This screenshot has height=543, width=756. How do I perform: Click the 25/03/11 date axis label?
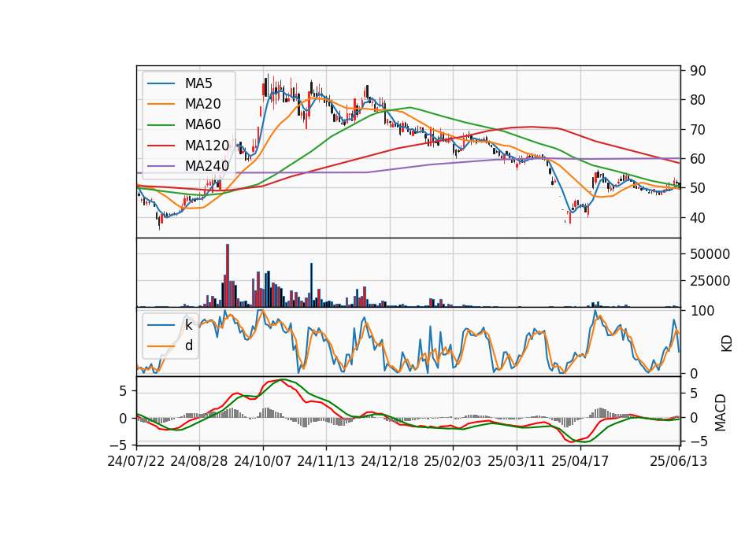(517, 461)
